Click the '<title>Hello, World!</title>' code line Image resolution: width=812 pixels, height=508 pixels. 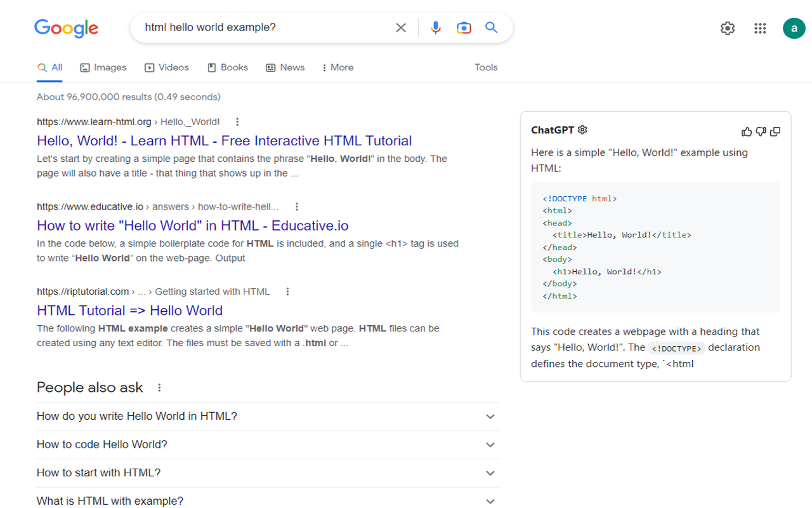coord(622,235)
